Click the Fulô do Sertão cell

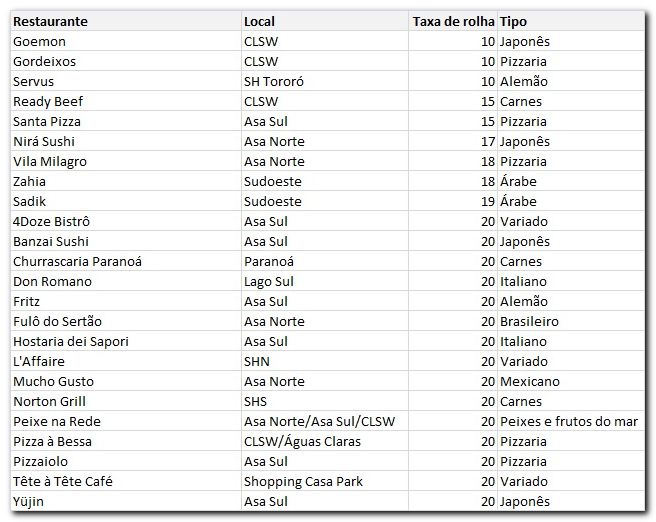[x=58, y=321]
